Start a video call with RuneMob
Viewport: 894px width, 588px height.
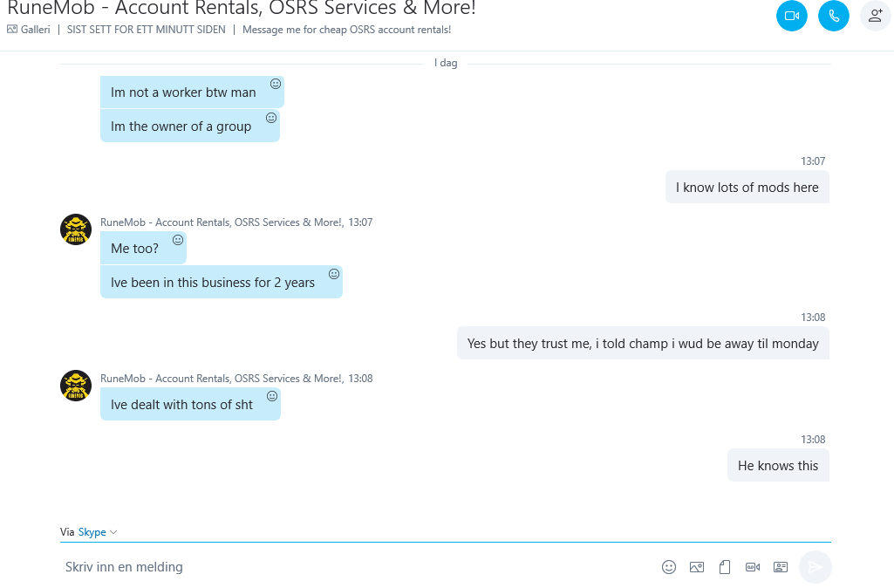click(x=792, y=16)
